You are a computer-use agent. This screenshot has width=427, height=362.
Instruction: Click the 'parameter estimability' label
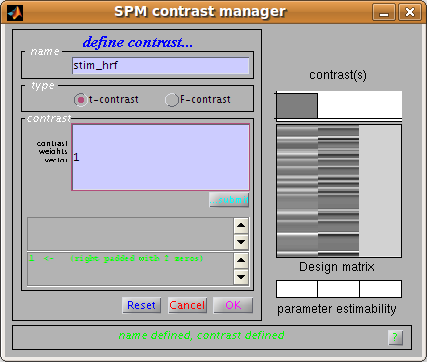[337, 309]
